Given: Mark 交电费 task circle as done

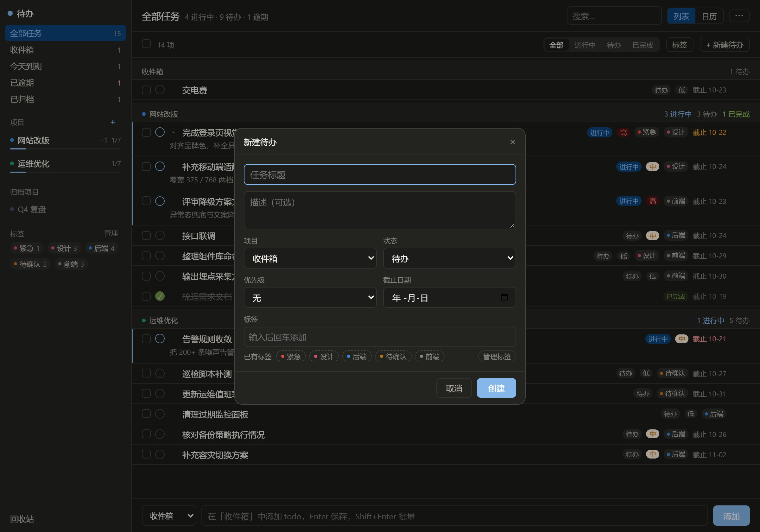Looking at the screenshot, I should pos(160,90).
